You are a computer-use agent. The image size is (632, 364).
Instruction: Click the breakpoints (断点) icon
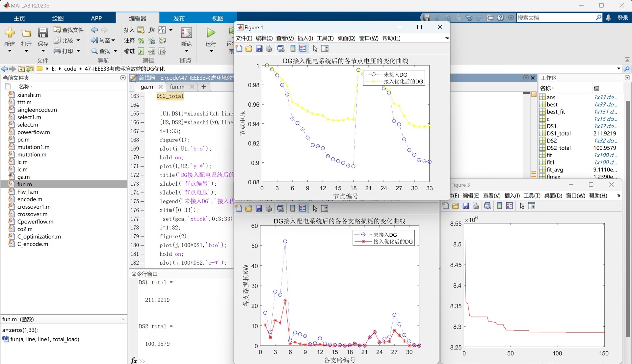coord(186,33)
